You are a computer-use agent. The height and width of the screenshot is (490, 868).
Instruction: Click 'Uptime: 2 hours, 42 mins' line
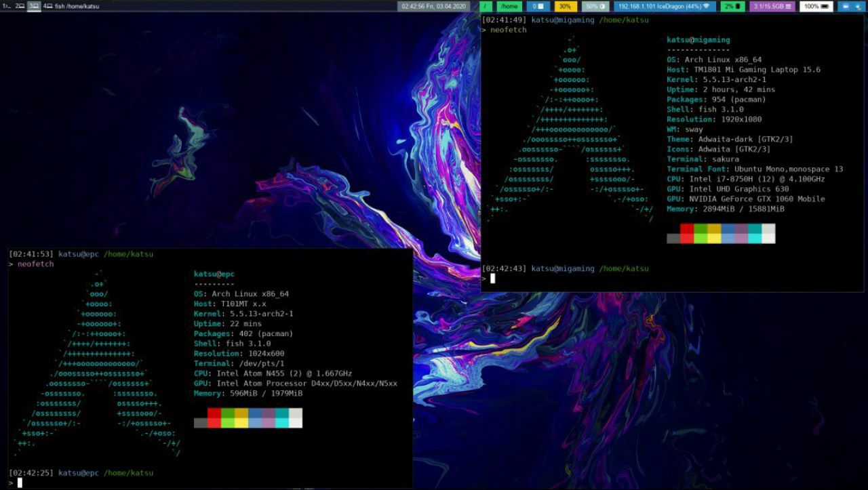[721, 89]
